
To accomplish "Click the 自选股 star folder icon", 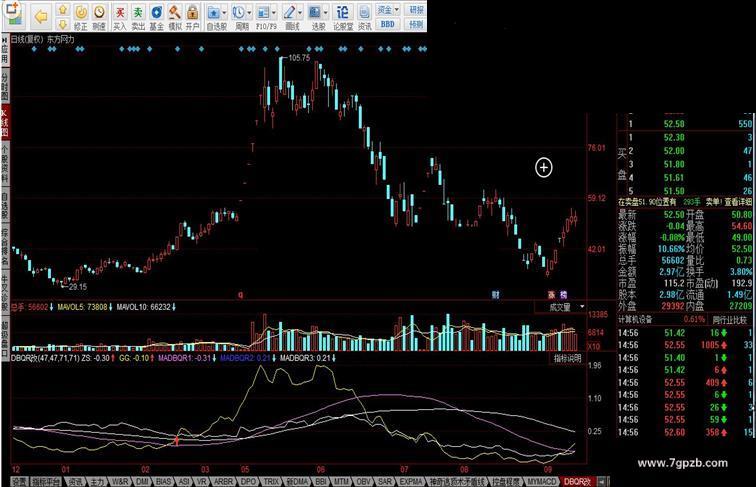I will point(213,13).
